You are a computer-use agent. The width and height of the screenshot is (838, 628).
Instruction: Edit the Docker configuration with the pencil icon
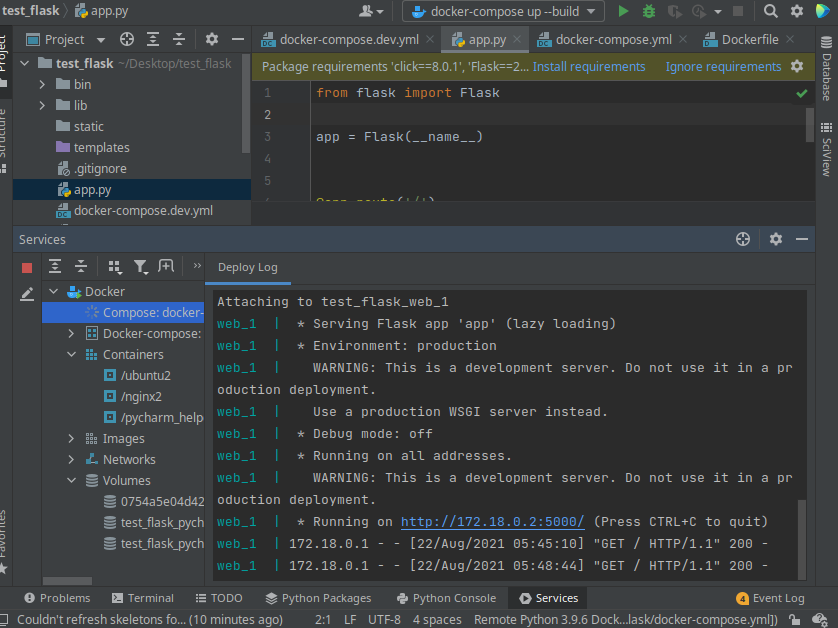(x=27, y=294)
